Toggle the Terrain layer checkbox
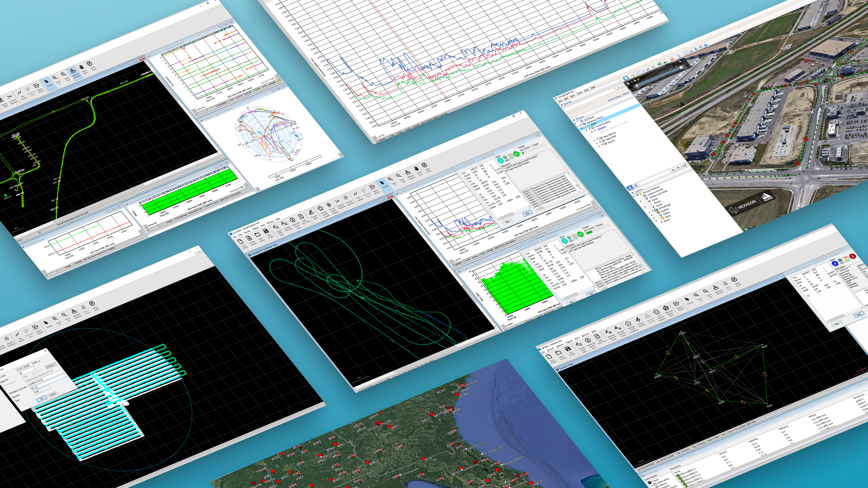 (662, 222)
